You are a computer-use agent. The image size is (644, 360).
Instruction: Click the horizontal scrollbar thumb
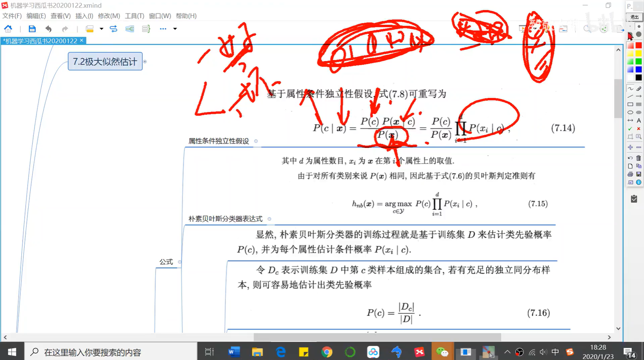point(377,337)
